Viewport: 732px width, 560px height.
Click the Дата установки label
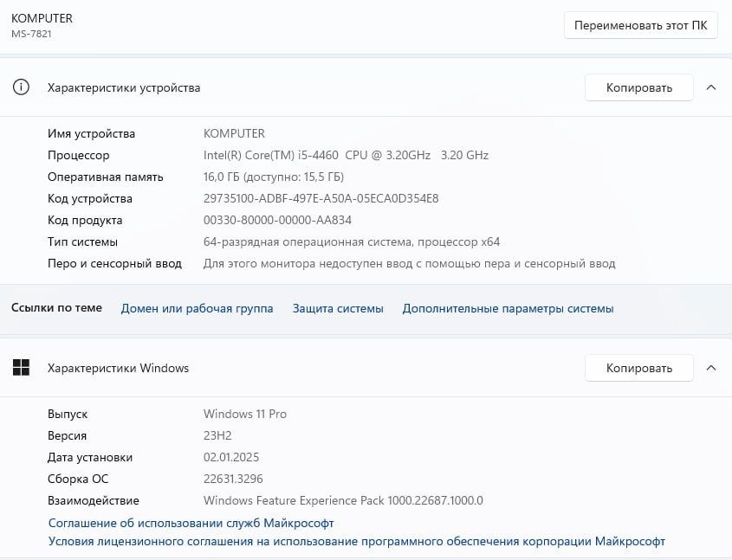click(x=90, y=457)
